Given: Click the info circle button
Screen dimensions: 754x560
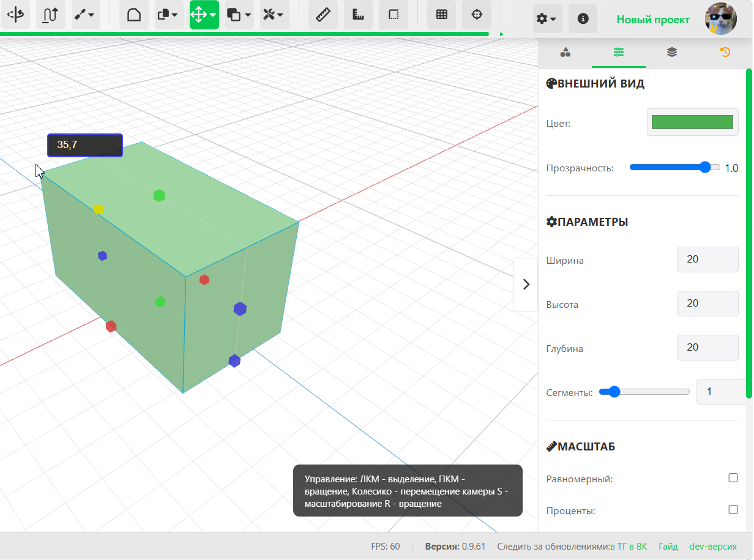Looking at the screenshot, I should coord(583,19).
